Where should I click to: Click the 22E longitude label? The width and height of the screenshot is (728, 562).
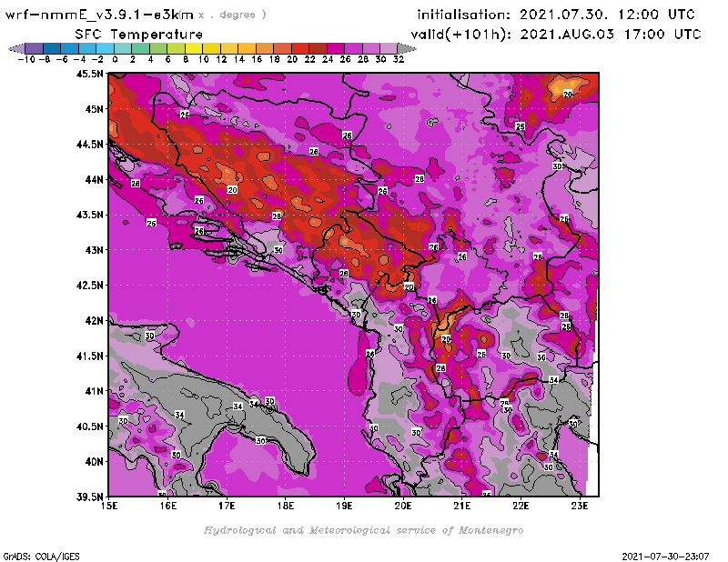pyautogui.click(x=521, y=506)
